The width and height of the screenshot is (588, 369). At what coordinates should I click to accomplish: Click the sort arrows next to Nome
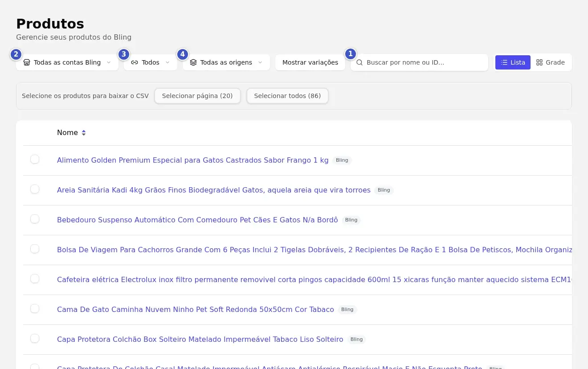[83, 133]
